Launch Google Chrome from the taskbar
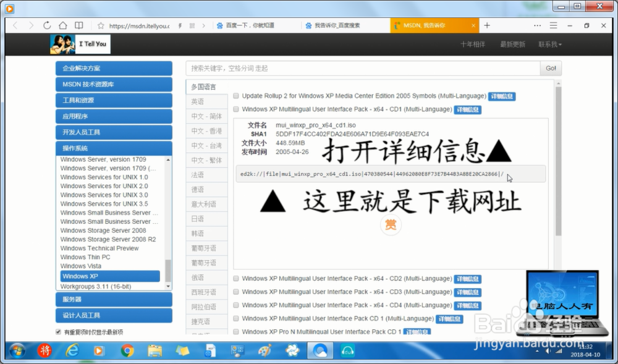This screenshot has width=618, height=364. (127, 350)
